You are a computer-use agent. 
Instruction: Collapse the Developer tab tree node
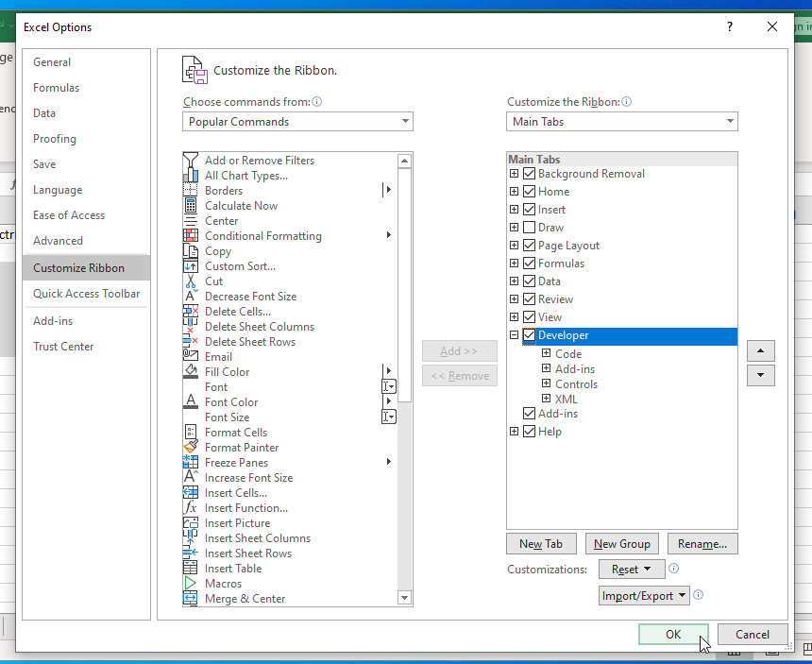[514, 335]
